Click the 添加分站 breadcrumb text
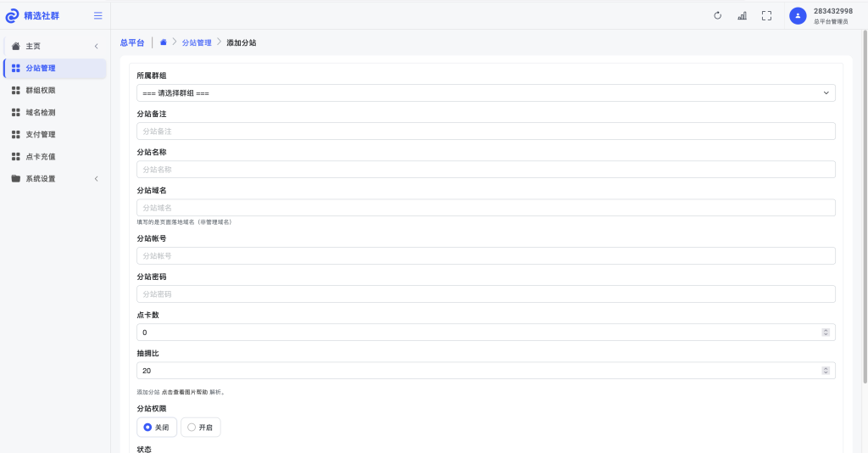868x453 pixels. point(242,42)
